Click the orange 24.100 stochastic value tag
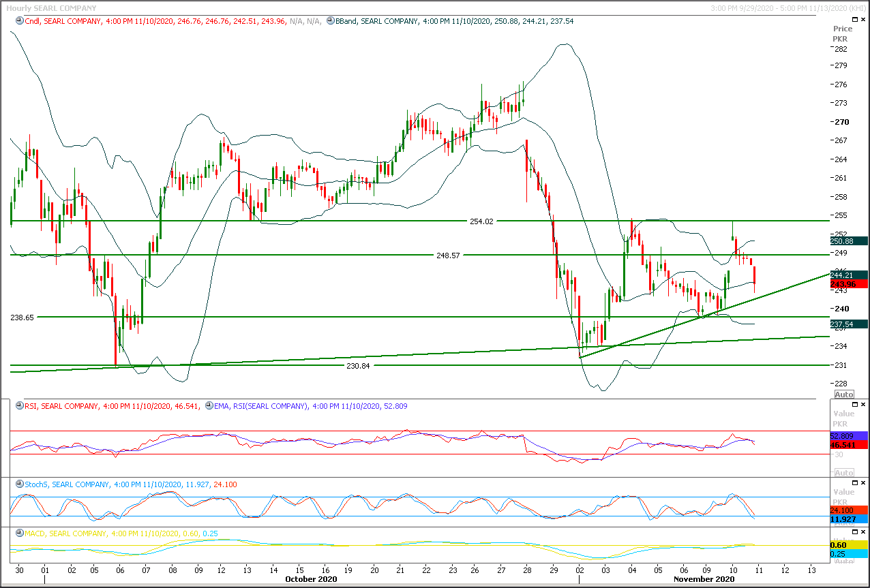 pos(849,510)
